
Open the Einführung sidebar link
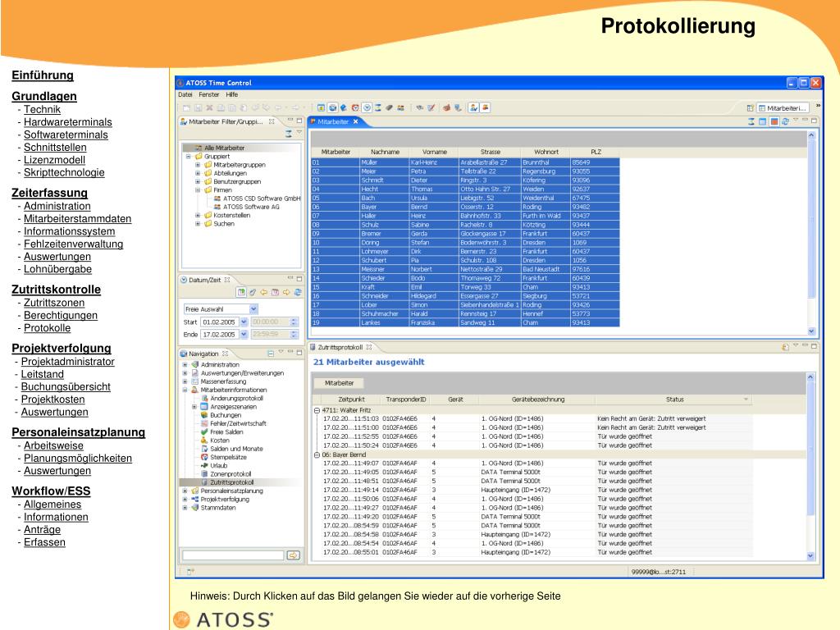click(x=43, y=75)
